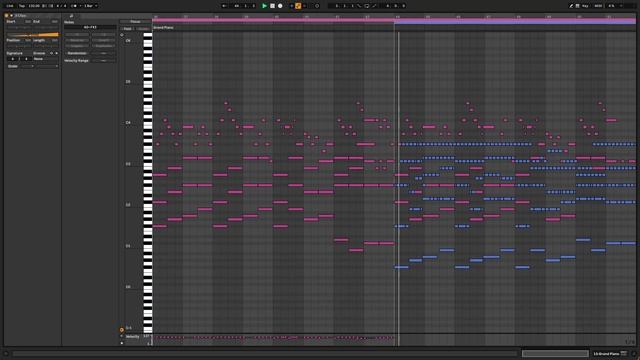Arm the Arrangement Record button
Viewport: 640px width, 360px height.
280,6
